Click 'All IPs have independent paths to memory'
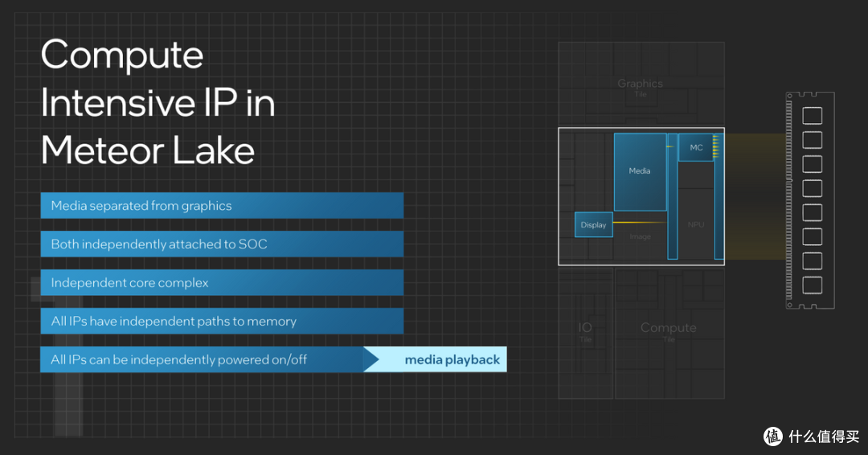The image size is (868, 455). point(222,321)
